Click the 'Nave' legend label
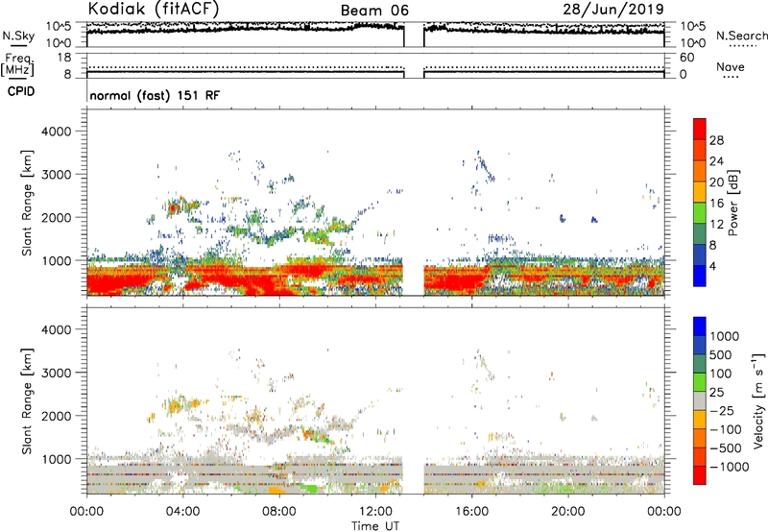Screen dimensions: 768x532 click(731, 66)
